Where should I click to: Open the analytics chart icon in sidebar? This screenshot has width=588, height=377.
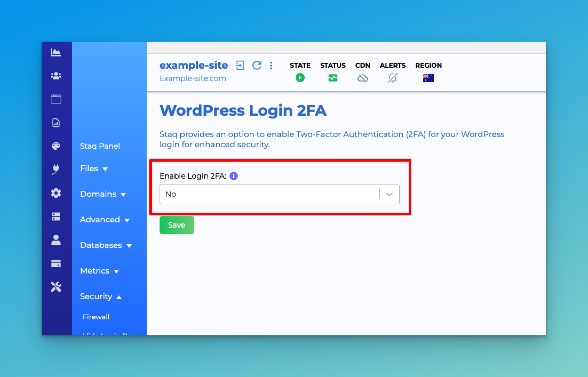56,52
